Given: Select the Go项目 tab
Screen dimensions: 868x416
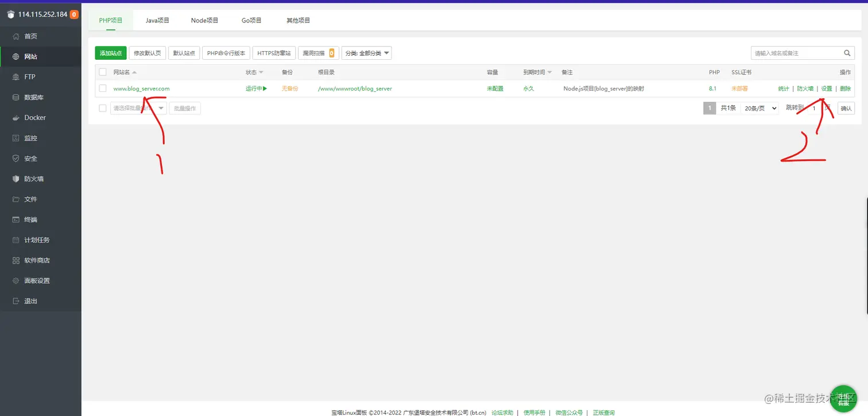Looking at the screenshot, I should (x=251, y=20).
